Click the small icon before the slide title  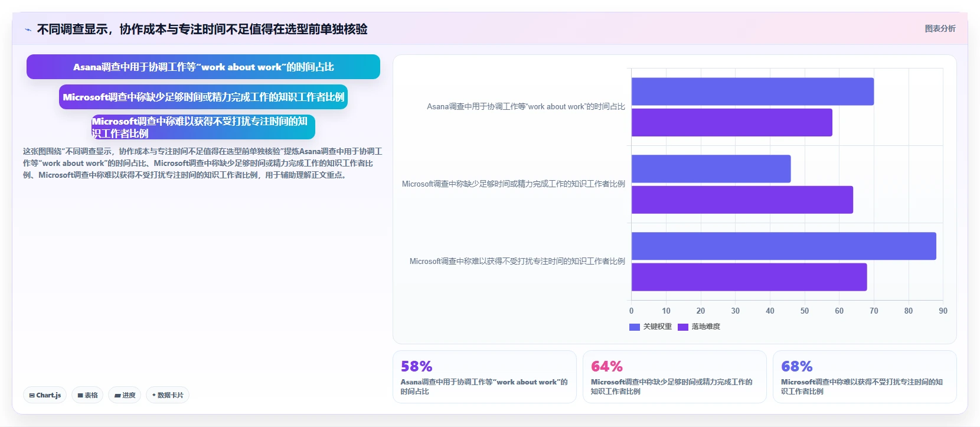coord(28,30)
